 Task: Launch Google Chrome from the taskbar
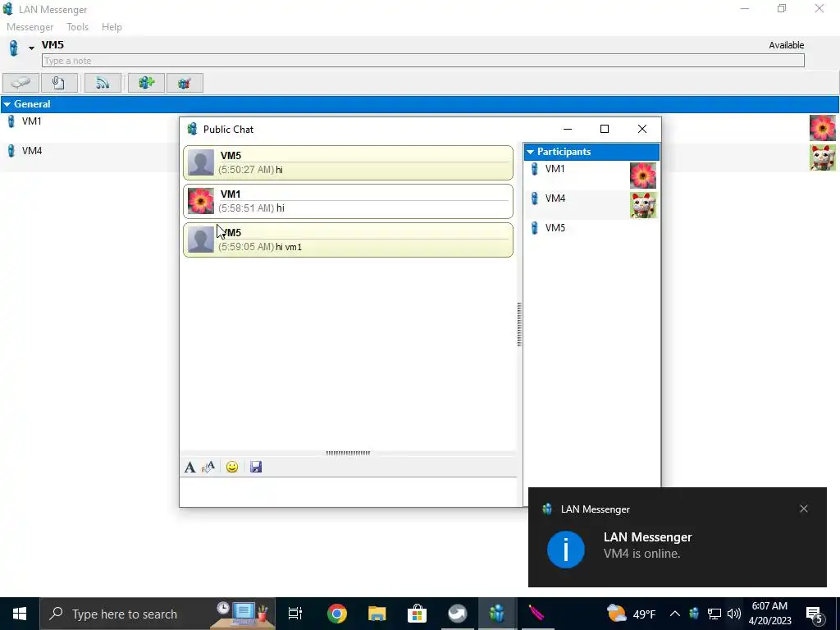tap(337, 614)
